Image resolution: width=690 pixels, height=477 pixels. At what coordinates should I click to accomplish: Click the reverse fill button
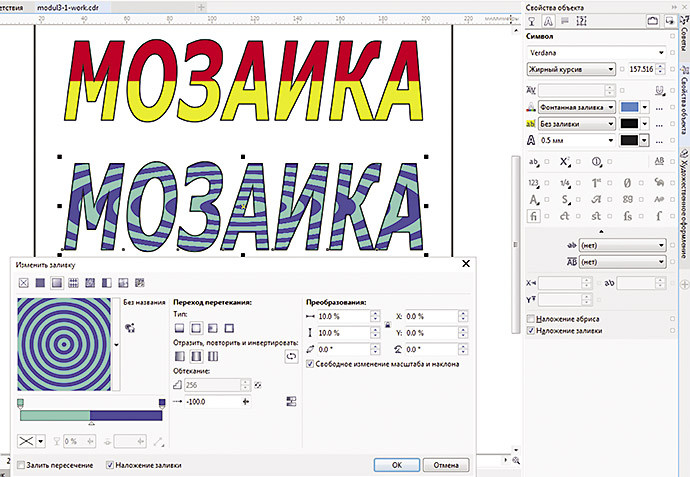(x=292, y=355)
